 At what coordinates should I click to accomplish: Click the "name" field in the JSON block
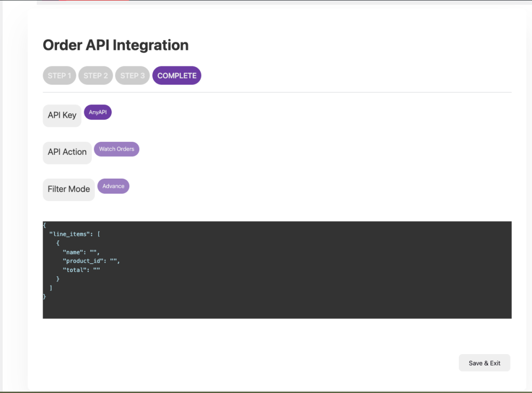pyautogui.click(x=72, y=252)
